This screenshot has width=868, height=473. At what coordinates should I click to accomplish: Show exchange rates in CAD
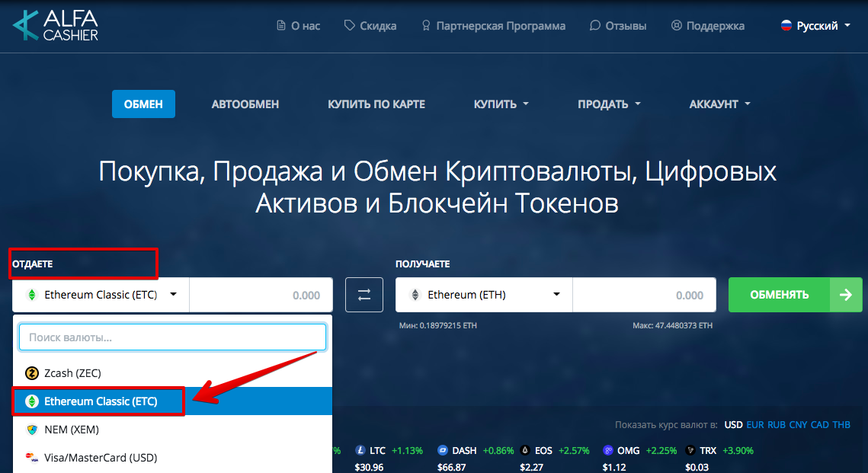pos(820,425)
